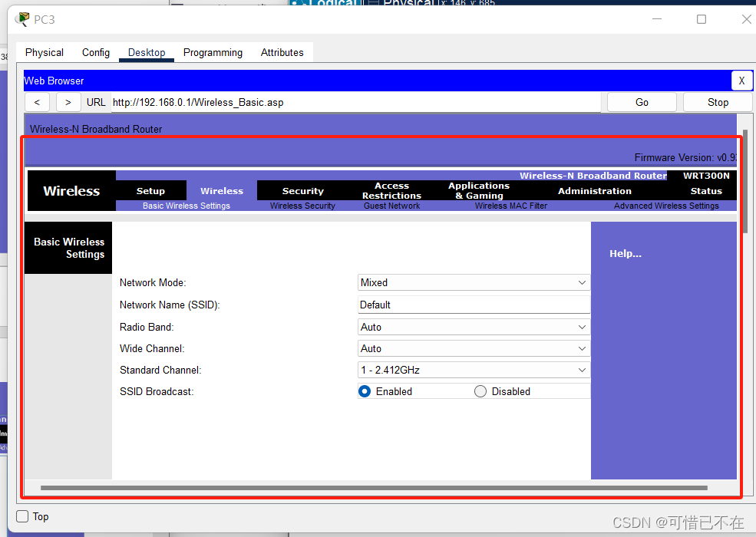Click the Wireless-N Broadband Router page title
Image resolution: width=756 pixels, height=537 pixels.
pos(96,129)
